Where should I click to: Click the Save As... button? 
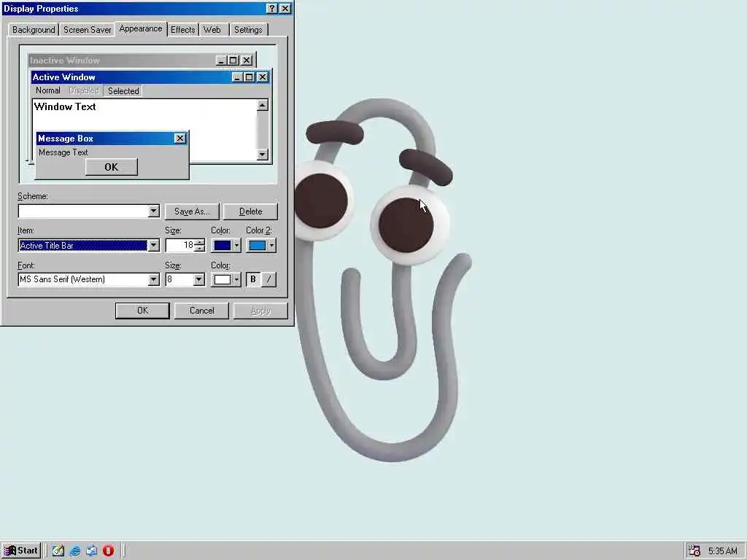[192, 211]
